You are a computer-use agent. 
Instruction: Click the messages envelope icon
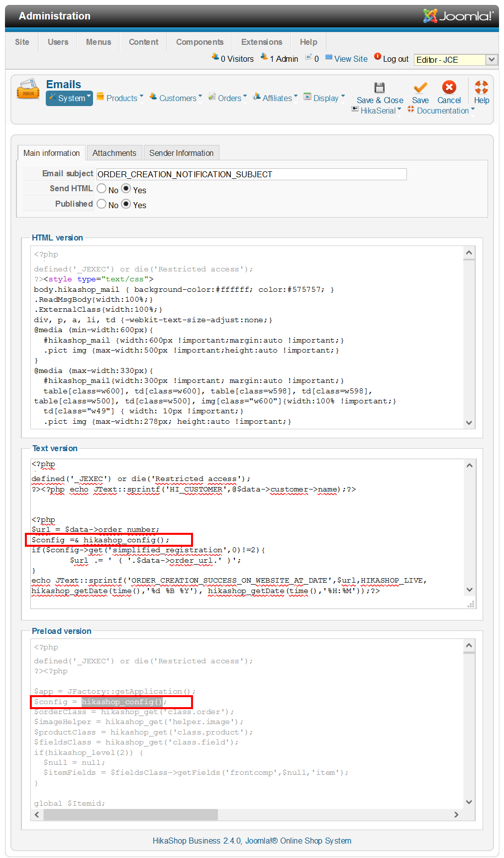(x=308, y=57)
